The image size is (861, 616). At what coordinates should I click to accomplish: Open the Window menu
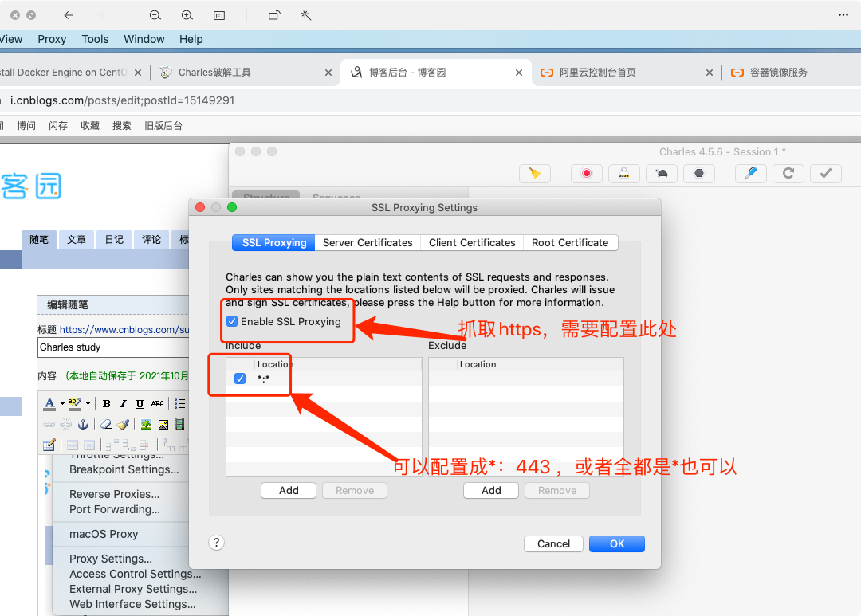[x=143, y=39]
